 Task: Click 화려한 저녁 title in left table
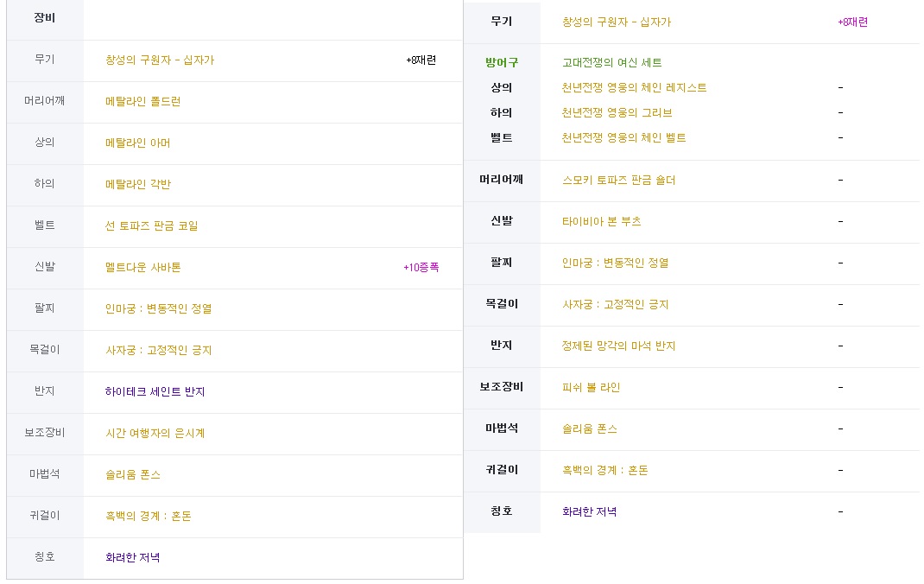pos(133,557)
